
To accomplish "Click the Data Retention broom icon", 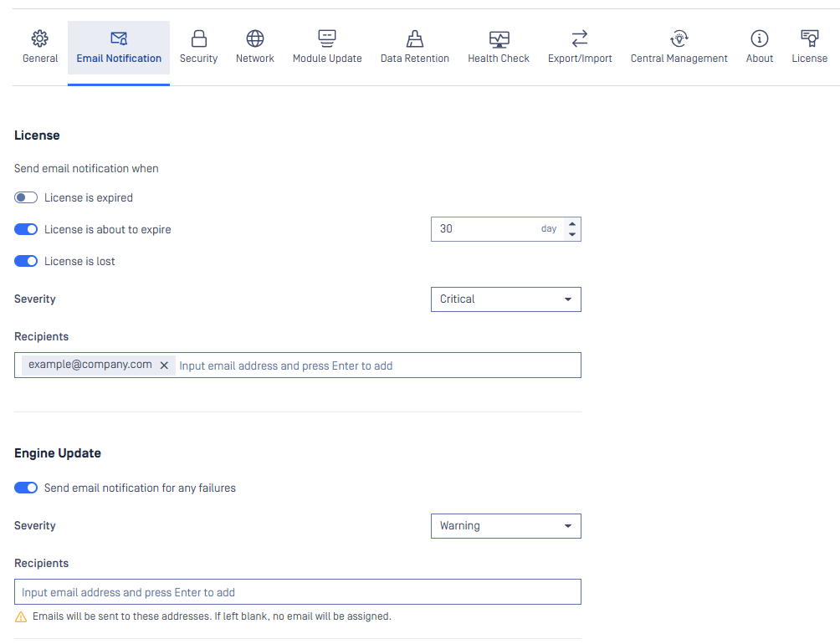I will click(x=415, y=38).
